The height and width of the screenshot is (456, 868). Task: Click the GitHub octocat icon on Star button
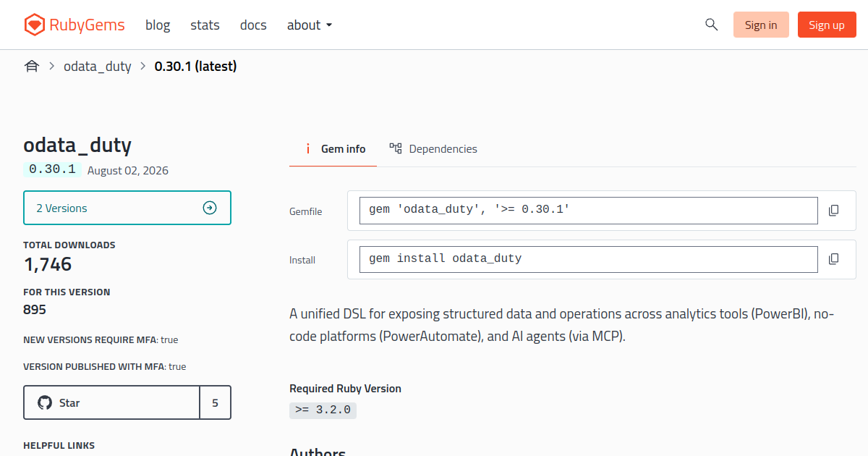click(x=45, y=402)
